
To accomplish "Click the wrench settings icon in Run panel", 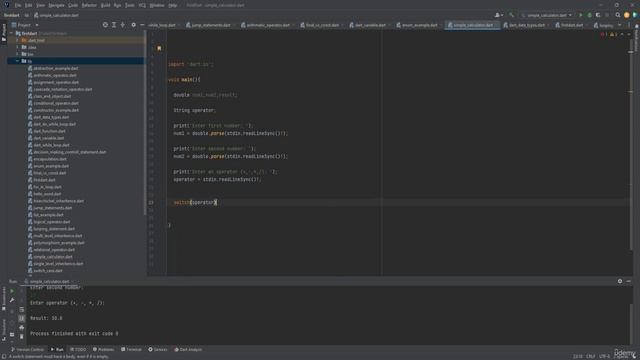I will (x=12, y=300).
